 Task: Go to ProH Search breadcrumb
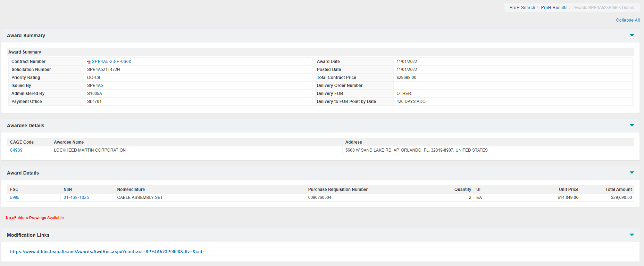coord(522,8)
